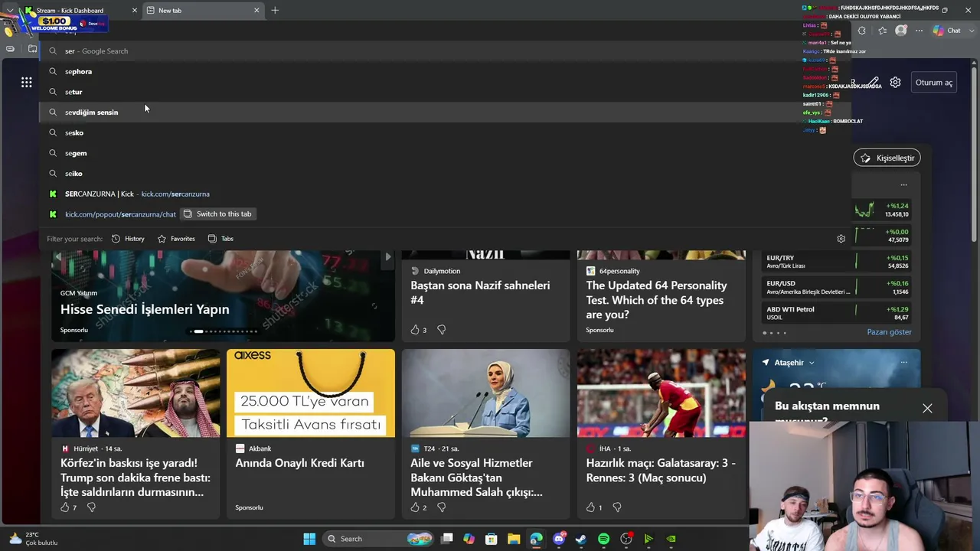The image size is (980, 551).
Task: Like the Körfez'in baskısı article
Action: [x=65, y=507]
